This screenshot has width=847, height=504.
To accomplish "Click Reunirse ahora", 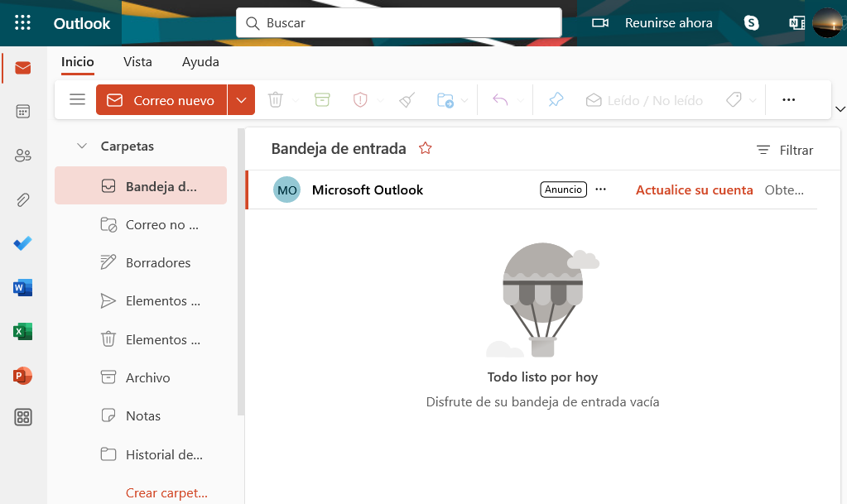I will pyautogui.click(x=668, y=22).
